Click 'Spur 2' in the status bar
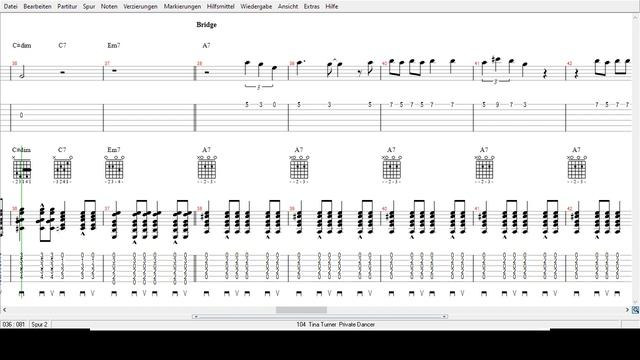 click(x=40, y=324)
